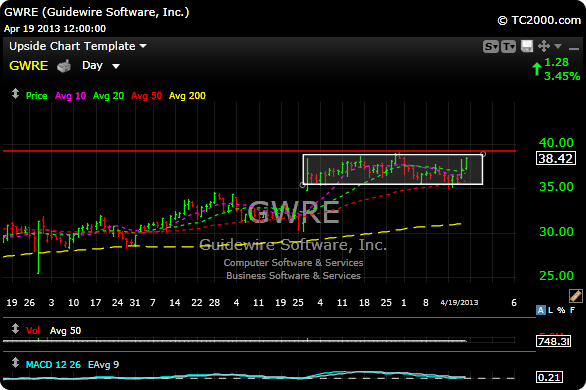The image size is (586, 390).
Task: Select the Price legend label
Action: (x=36, y=96)
